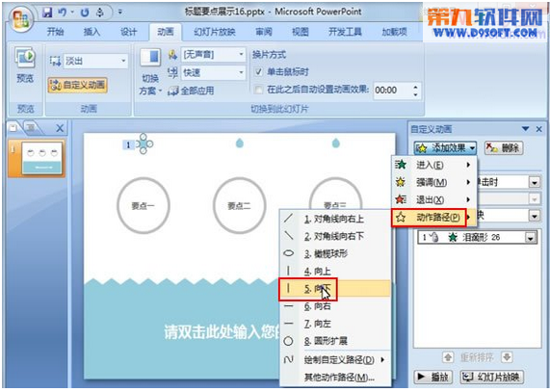Screen dimensions: 550x392
Task: Select the right teardrop shape on the slide
Action: 335,143
